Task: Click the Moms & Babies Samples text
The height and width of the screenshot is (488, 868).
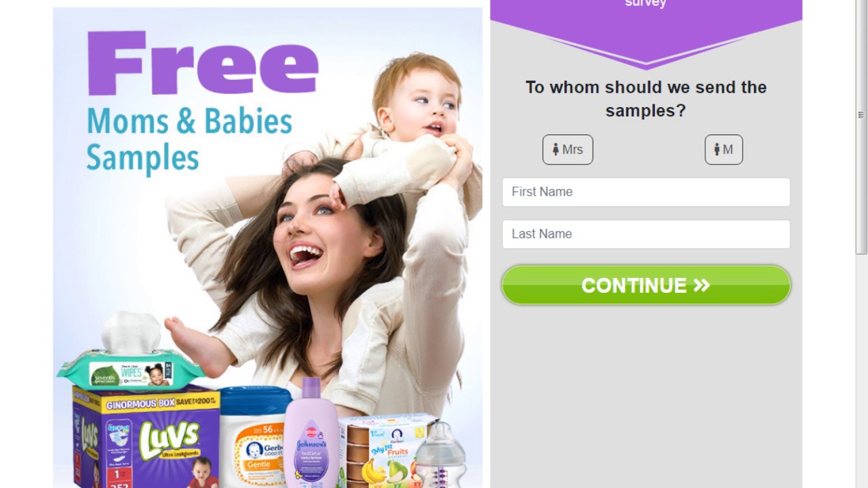Action: pos(189,140)
